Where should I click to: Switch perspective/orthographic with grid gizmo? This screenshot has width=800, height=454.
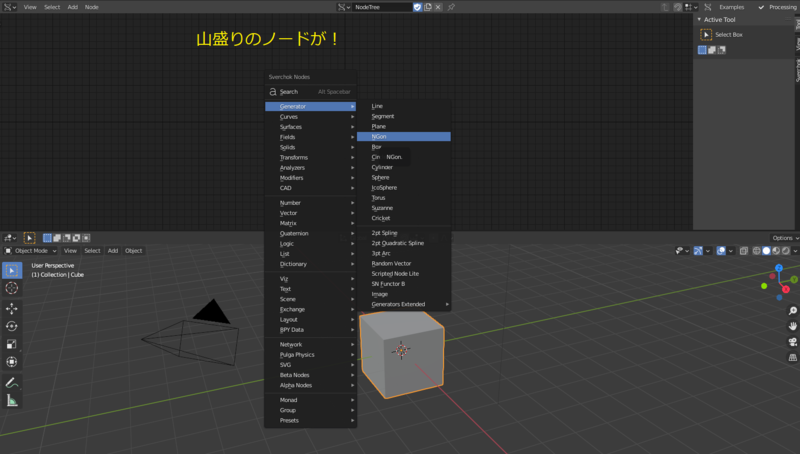(792, 358)
